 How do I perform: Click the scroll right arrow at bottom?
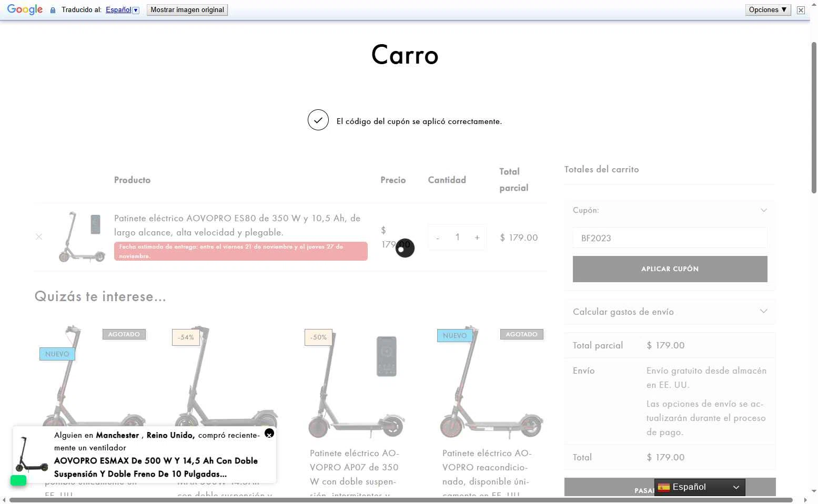[805, 500]
